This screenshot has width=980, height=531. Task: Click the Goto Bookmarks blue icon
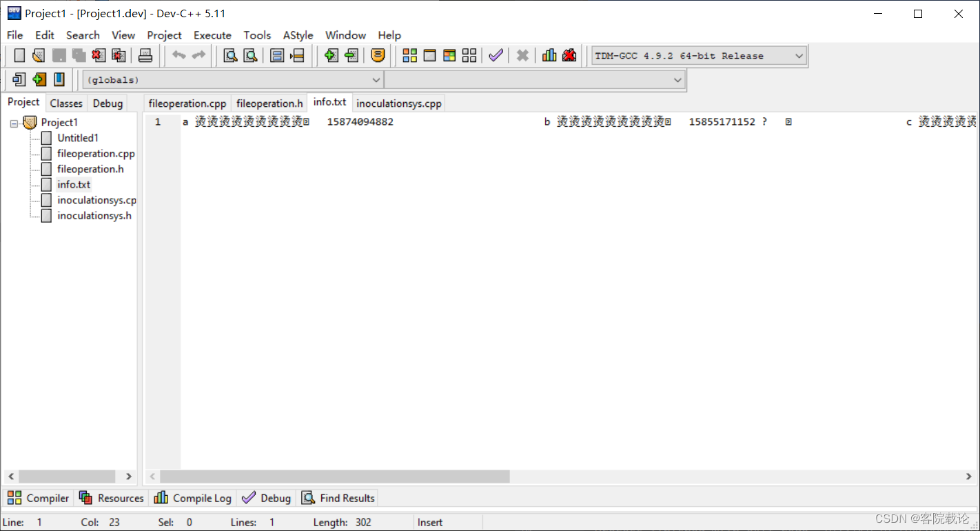click(x=59, y=79)
